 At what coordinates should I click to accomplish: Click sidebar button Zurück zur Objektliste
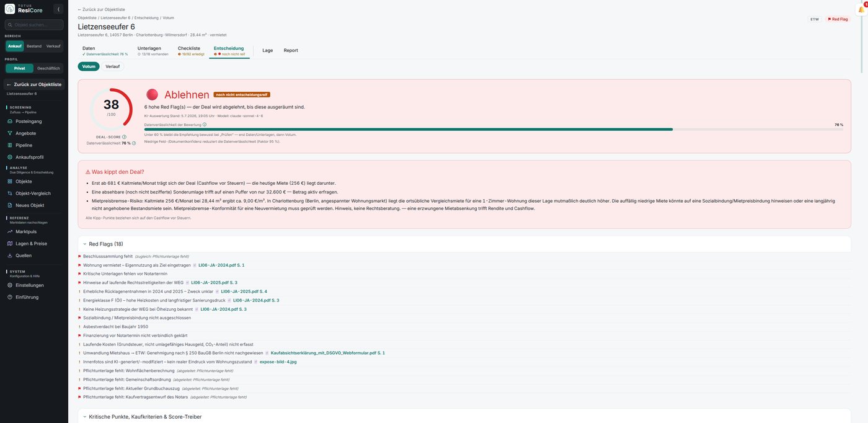pos(34,84)
